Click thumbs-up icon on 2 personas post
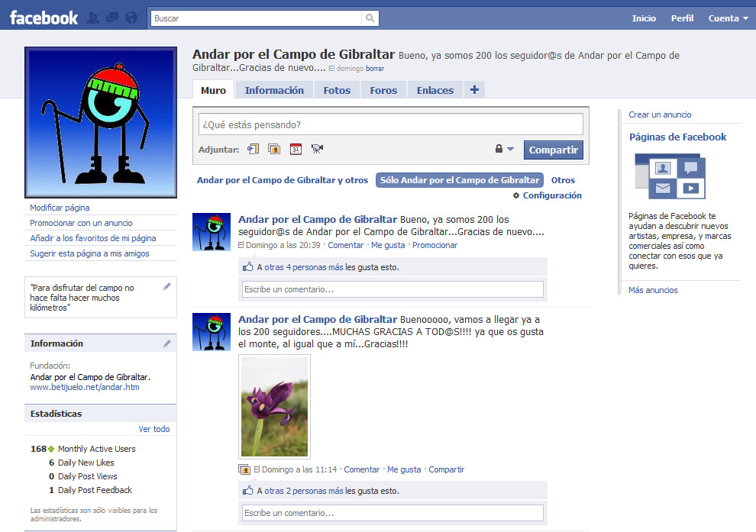Screen dimensions: 756x532 (248, 491)
